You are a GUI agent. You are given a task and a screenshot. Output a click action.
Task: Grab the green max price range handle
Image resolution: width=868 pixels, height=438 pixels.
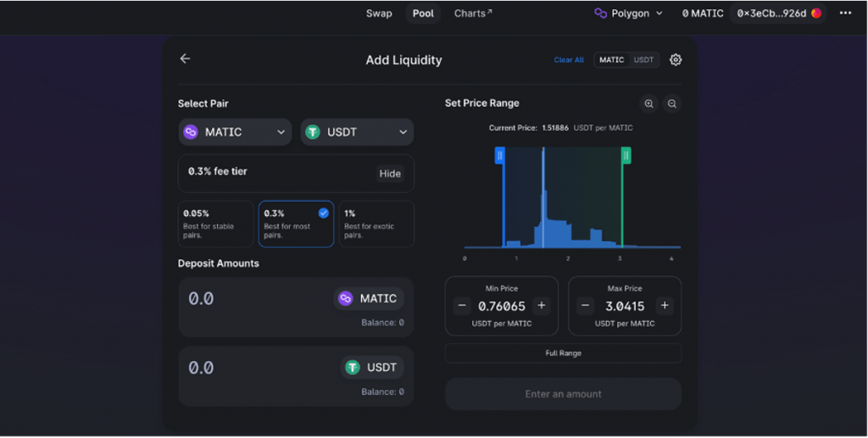[626, 155]
